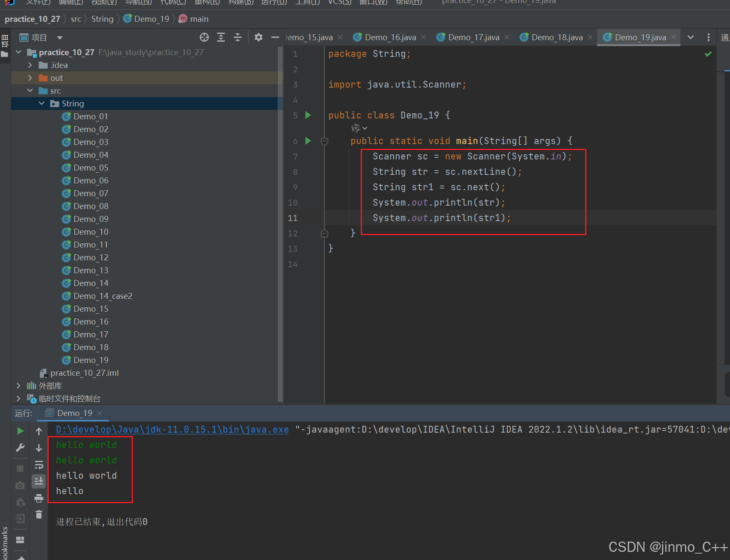
Task: Click the layout icon in run sidebar
Action: click(20, 539)
